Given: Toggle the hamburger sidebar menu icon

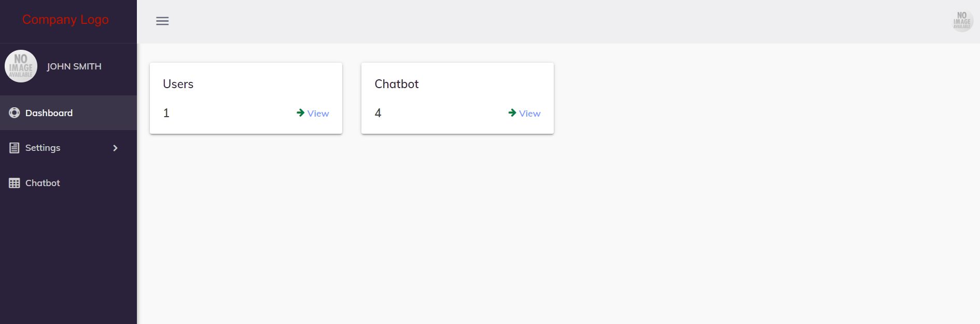Looking at the screenshot, I should point(162,21).
